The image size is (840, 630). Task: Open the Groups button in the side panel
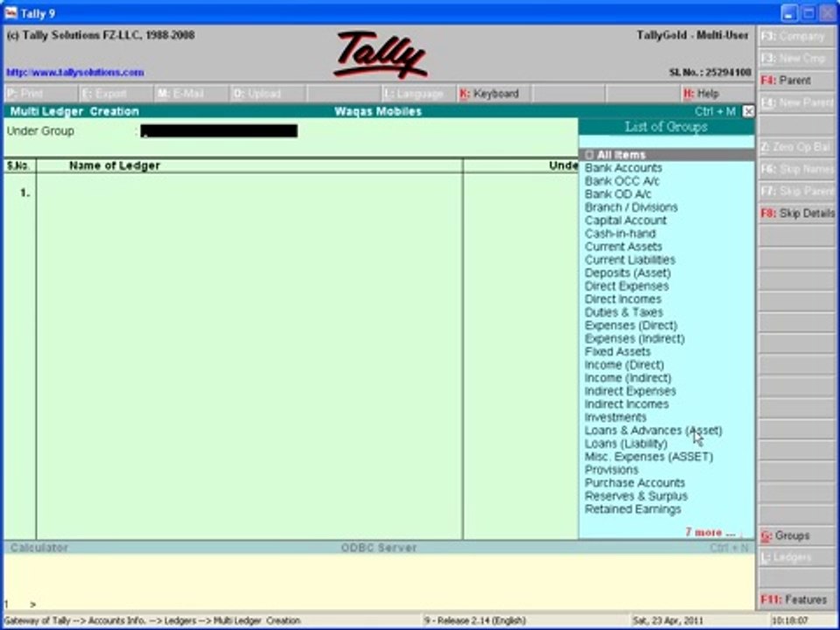(797, 535)
